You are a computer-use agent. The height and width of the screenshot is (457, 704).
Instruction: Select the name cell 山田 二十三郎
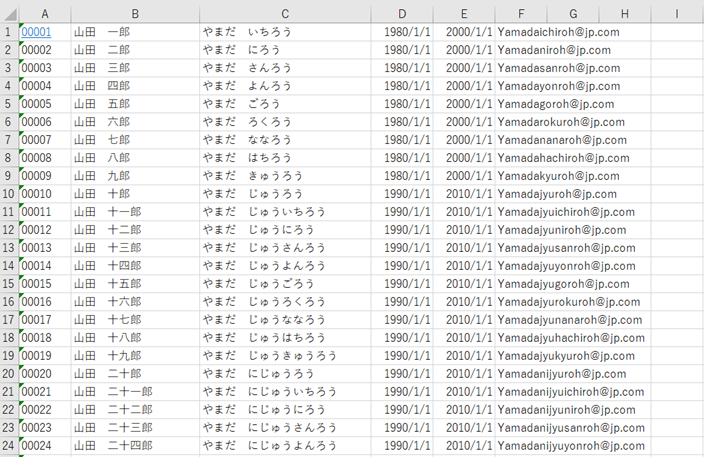[x=135, y=428]
